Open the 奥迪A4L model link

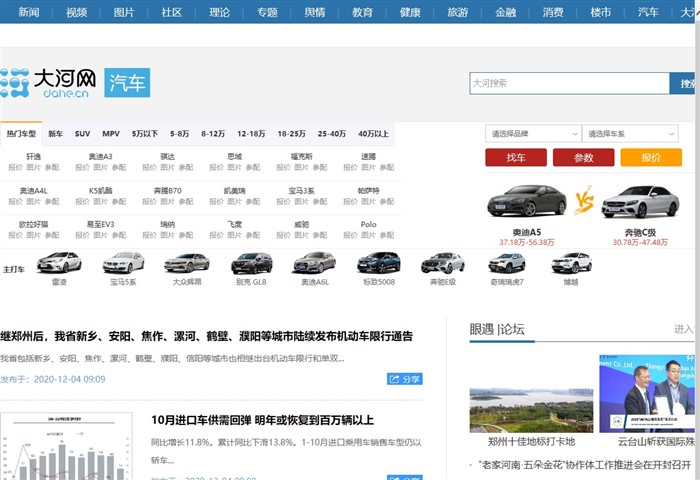click(x=33, y=191)
